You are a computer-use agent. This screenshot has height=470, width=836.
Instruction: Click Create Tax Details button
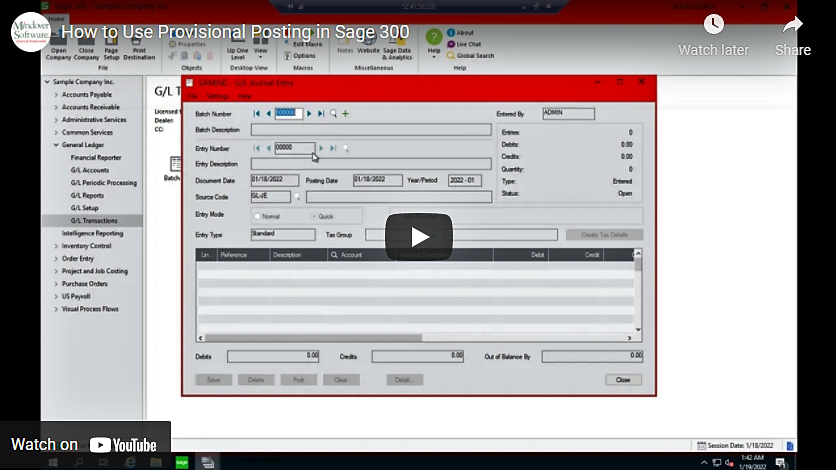tap(604, 235)
